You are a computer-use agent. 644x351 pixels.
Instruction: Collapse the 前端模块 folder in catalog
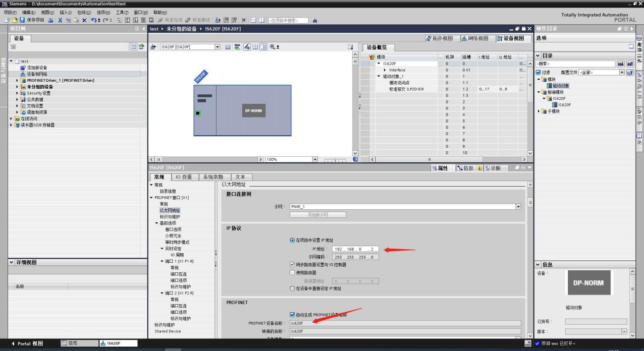pyautogui.click(x=539, y=92)
